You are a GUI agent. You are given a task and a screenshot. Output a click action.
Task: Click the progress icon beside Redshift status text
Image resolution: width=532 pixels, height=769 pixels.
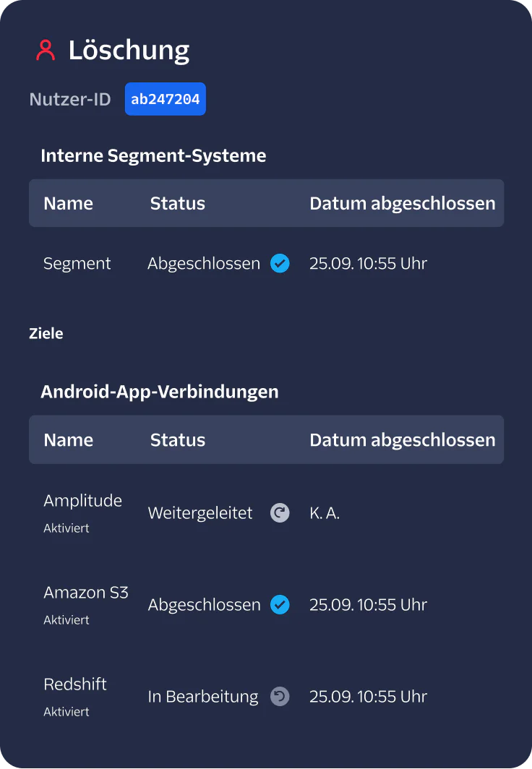tap(280, 696)
